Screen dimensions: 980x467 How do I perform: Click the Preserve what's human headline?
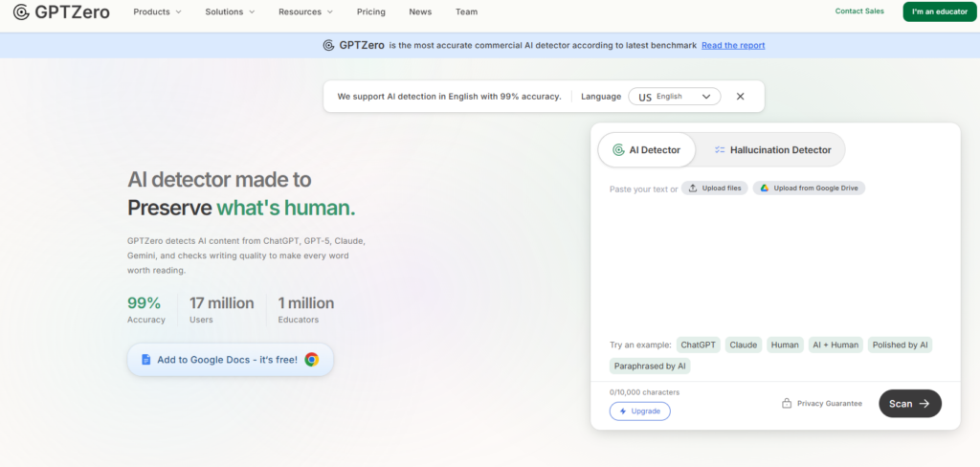[x=241, y=209]
